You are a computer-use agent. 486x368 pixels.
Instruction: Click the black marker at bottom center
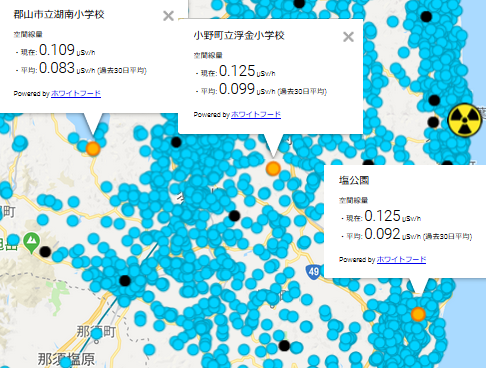point(284,346)
